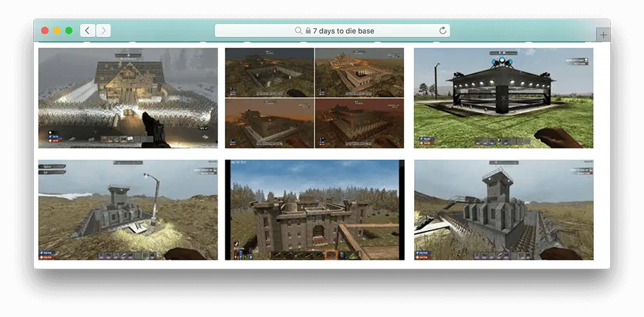644x317 pixels.
Task: Minimize the window with yellow button
Action: [x=57, y=31]
